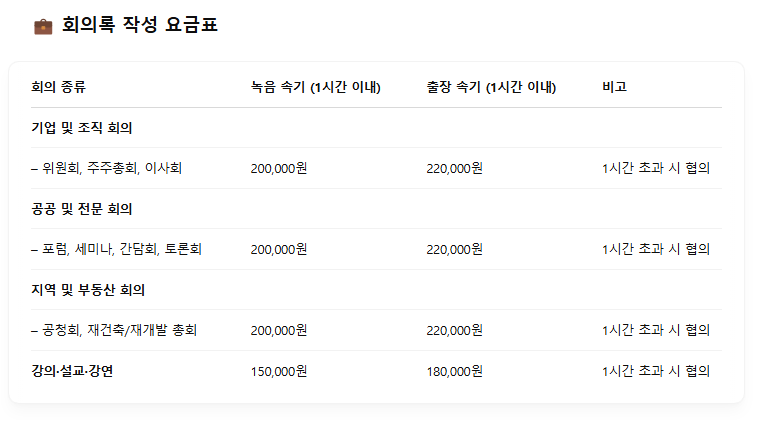Select the 포럼, 세미나, 간담회, 토론회 entry
Screen dimensions: 760x422
click(x=116, y=249)
